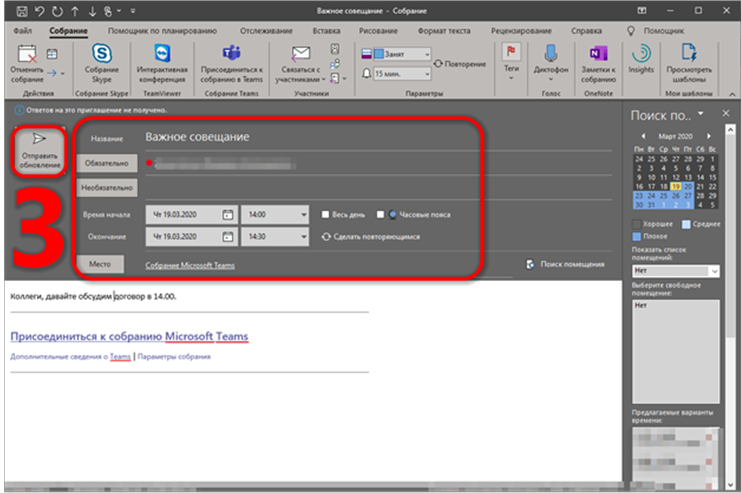Click the Join Microsoft Teams meeting link
This screenshot has width=741, height=493.
coord(129,337)
